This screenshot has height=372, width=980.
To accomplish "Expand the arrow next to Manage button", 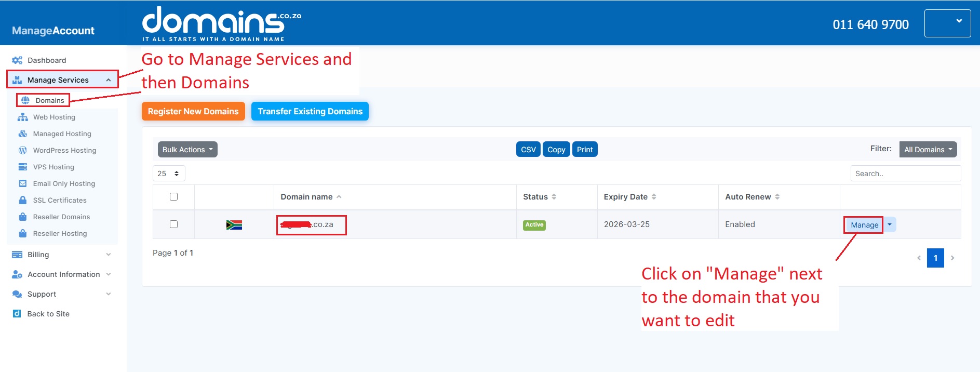I will (x=890, y=224).
